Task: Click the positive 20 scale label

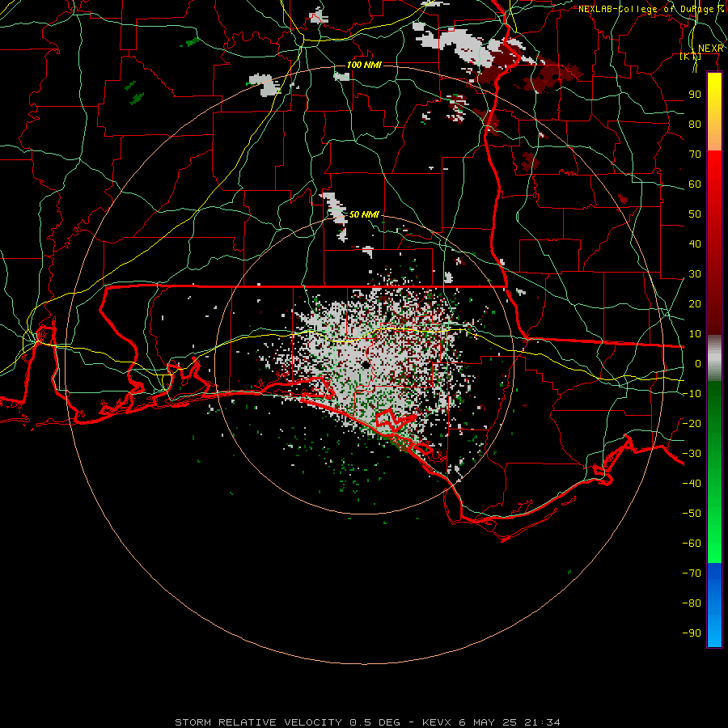Action: click(695, 304)
